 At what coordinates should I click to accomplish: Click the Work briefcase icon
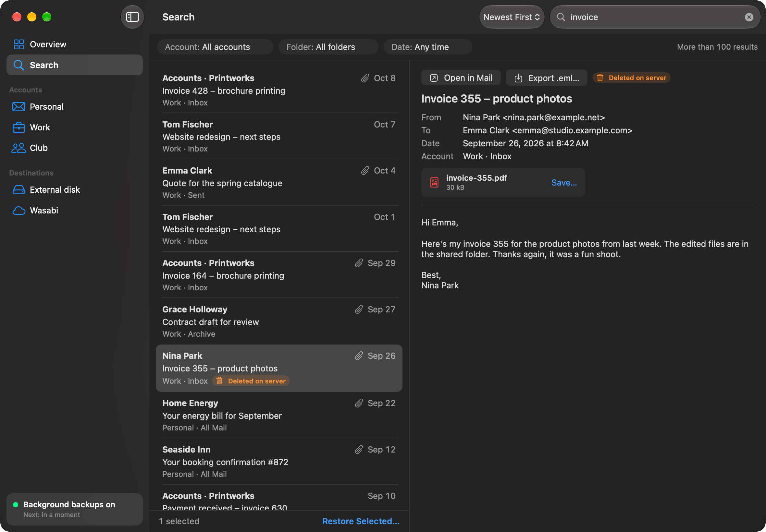pyautogui.click(x=19, y=127)
